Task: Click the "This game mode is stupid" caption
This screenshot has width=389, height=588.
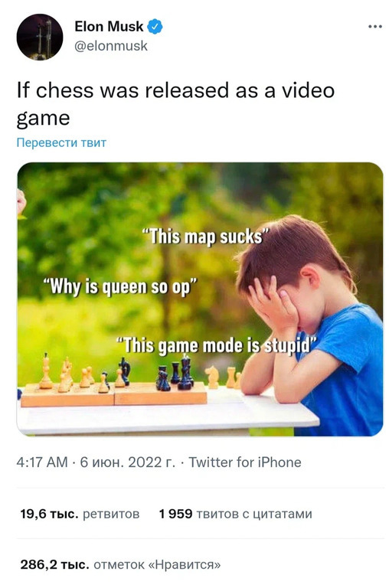Action: (216, 346)
